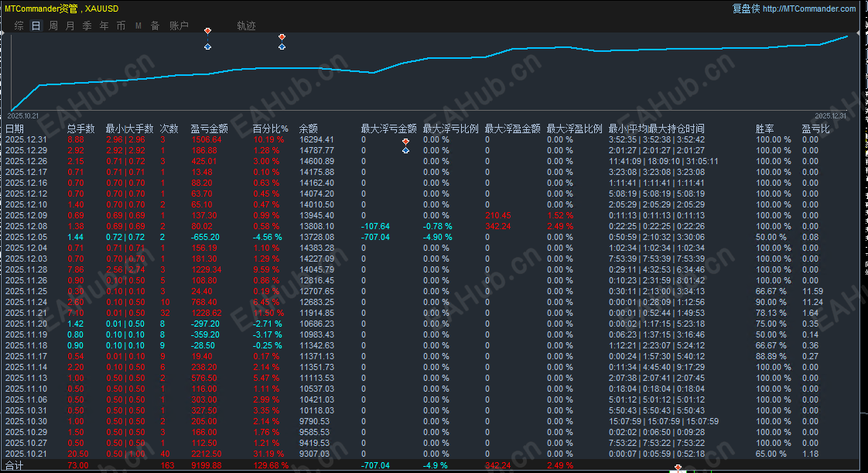This screenshot has width=868, height=473.
Task: Click the 次数 column header
Action: point(169,129)
